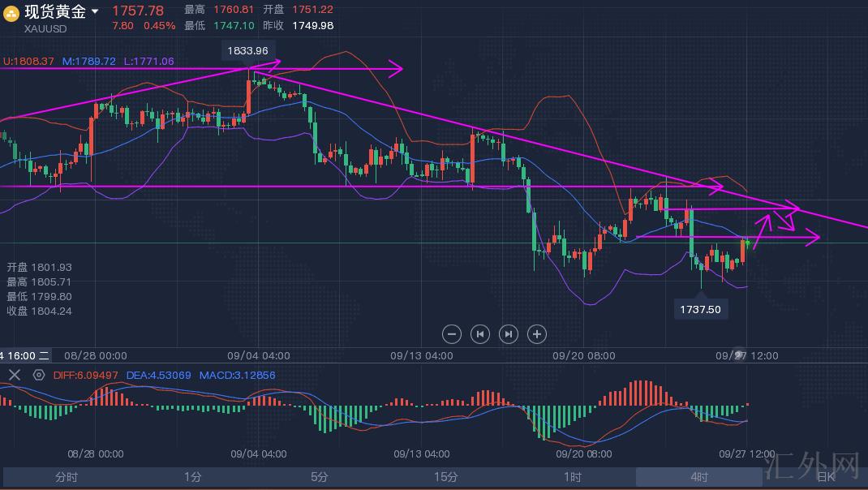The width and height of the screenshot is (868, 490).
Task: Switch to 1时 timeframe tab
Action: coord(573,477)
